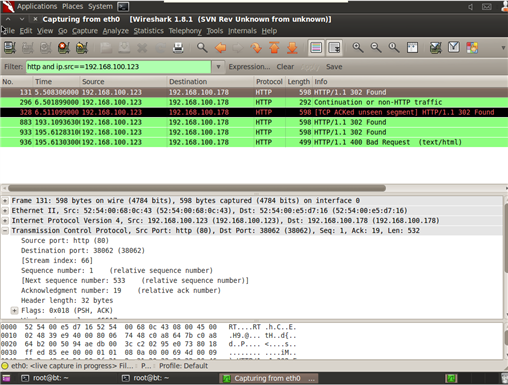Expand the TCP Flags 0x018 item

click(x=14, y=311)
